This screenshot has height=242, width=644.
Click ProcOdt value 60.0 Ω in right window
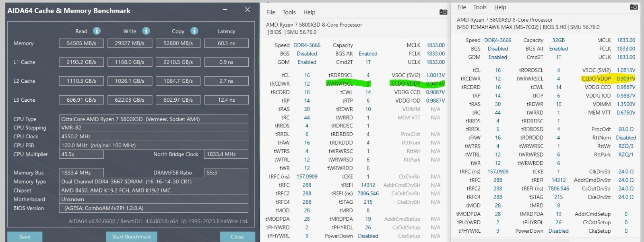point(626,129)
